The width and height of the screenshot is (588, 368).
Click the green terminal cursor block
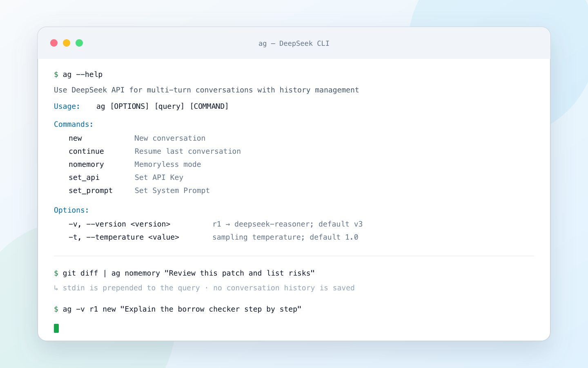click(x=56, y=328)
